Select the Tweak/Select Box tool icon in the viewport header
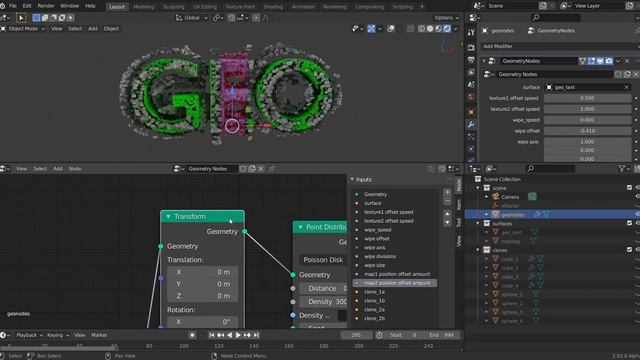Image resolution: width=640 pixels, height=360 pixels. (x=21, y=18)
